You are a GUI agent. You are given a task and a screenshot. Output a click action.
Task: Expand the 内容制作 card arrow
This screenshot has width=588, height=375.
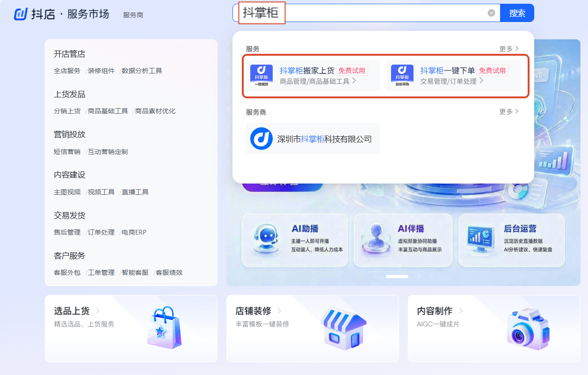click(x=461, y=310)
